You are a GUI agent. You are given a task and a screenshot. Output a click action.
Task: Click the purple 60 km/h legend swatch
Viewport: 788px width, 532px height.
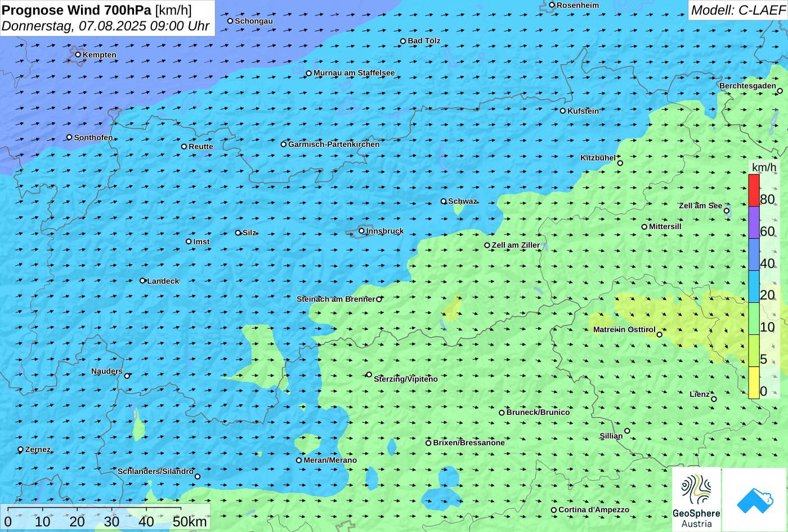click(x=754, y=222)
